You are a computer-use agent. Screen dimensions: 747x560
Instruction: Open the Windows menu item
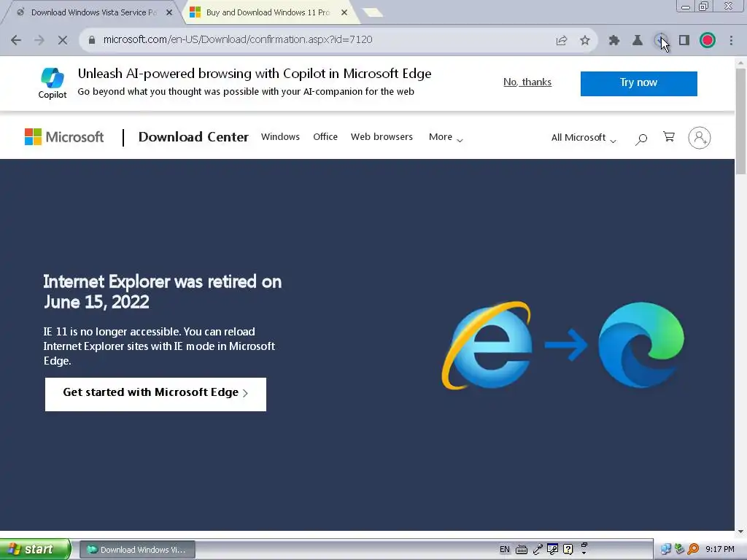[280, 136]
